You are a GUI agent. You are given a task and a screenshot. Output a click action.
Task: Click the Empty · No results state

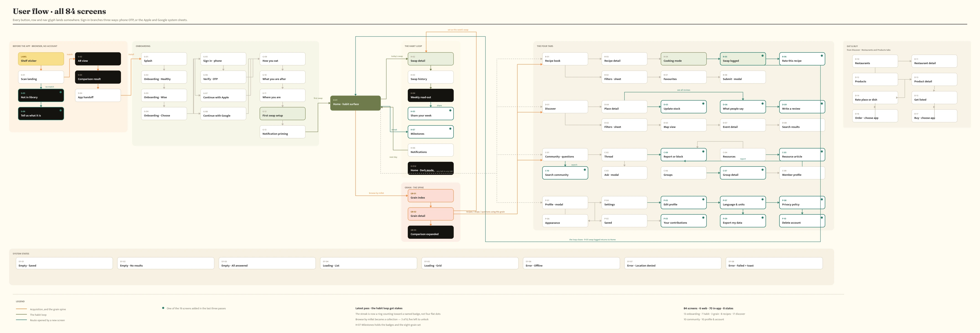[166, 263]
